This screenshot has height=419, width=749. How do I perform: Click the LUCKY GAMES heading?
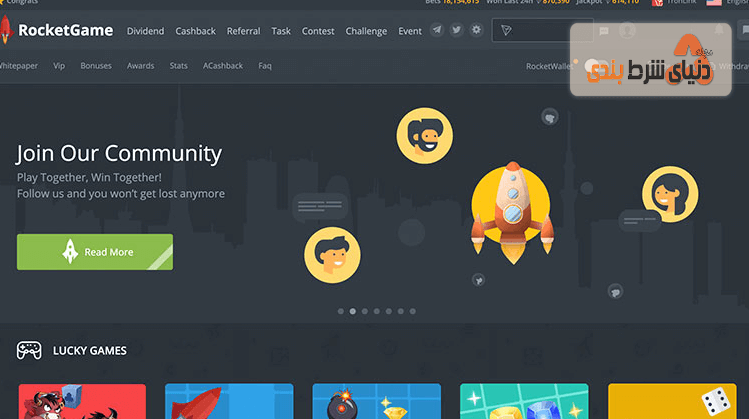[90, 351]
